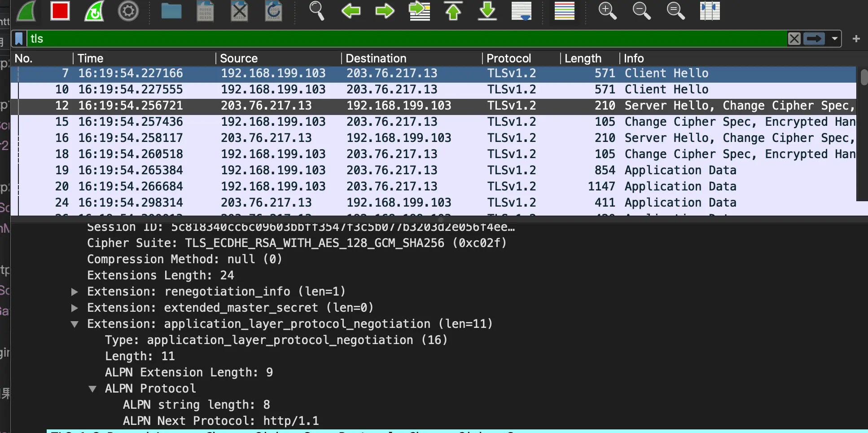Open recent filter history dropdown
Viewport: 868px width, 433px height.
pos(834,39)
